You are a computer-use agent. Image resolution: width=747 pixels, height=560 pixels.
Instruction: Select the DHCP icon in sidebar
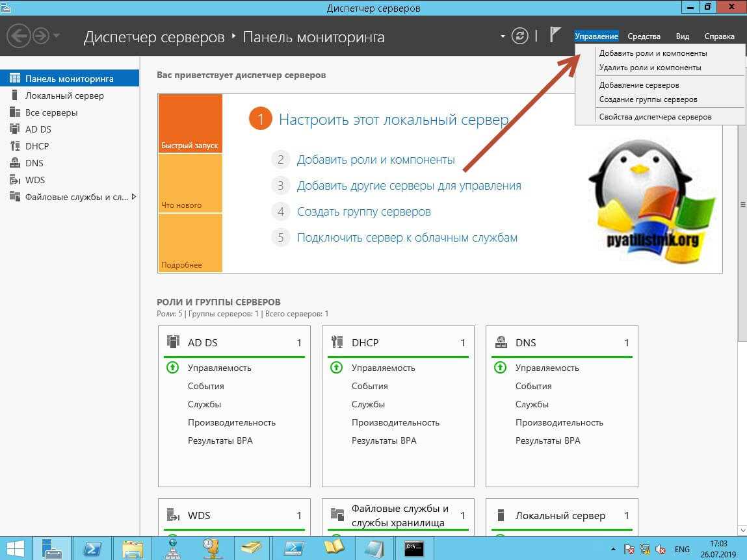click(15, 146)
